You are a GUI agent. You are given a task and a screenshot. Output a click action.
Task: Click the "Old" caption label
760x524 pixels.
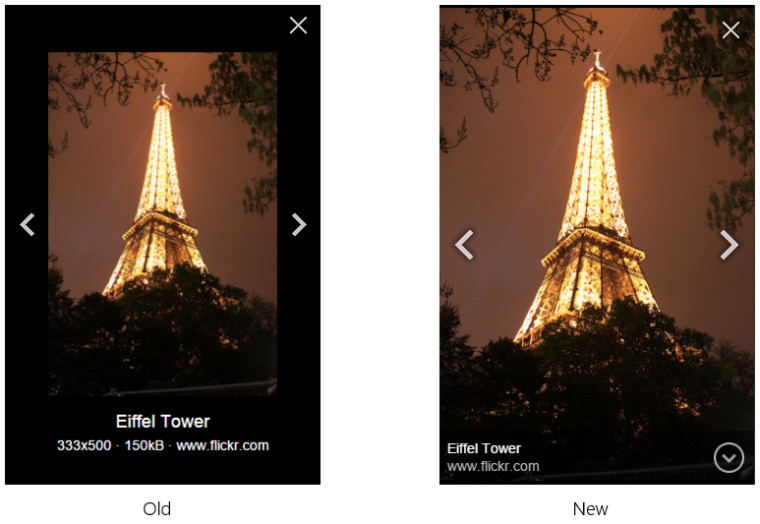157,509
